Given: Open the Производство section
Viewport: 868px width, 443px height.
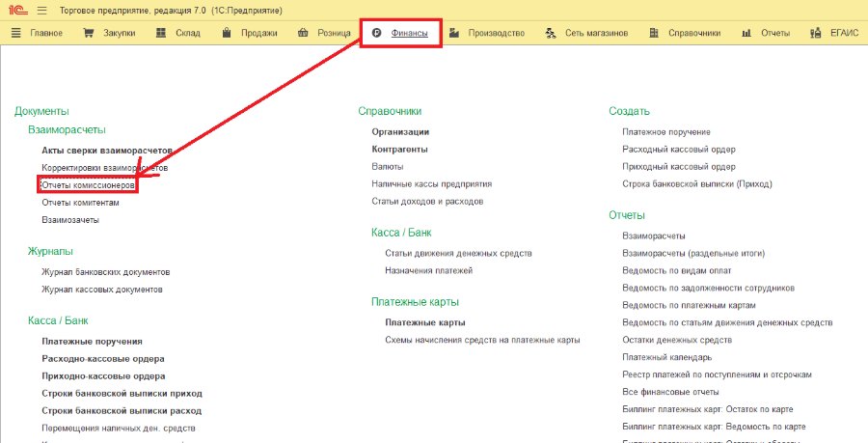Looking at the screenshot, I should coord(497,33).
